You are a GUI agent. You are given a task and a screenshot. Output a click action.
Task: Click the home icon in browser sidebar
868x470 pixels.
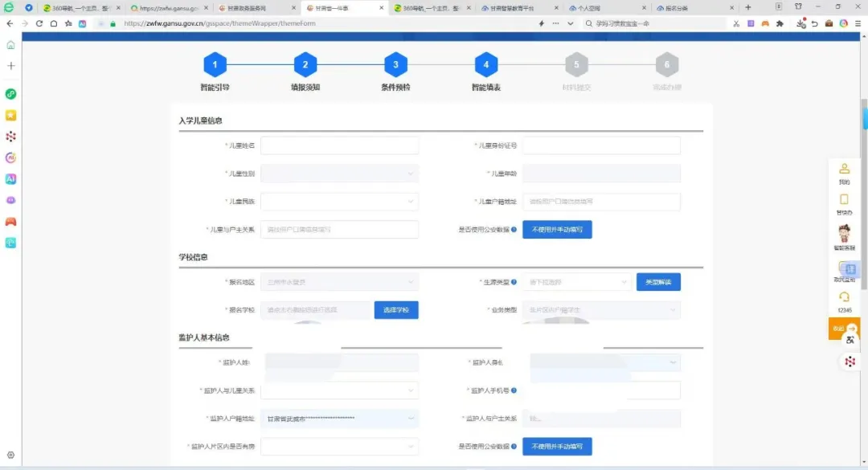(10, 45)
